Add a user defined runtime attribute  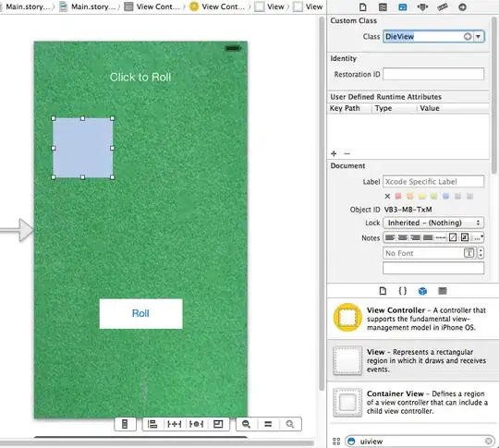coord(334,153)
